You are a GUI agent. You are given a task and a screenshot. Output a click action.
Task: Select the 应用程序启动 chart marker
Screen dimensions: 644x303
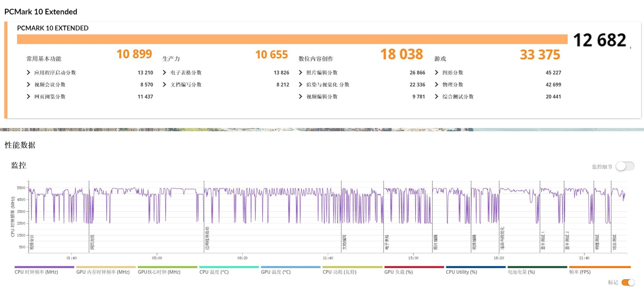pyautogui.click(x=207, y=238)
